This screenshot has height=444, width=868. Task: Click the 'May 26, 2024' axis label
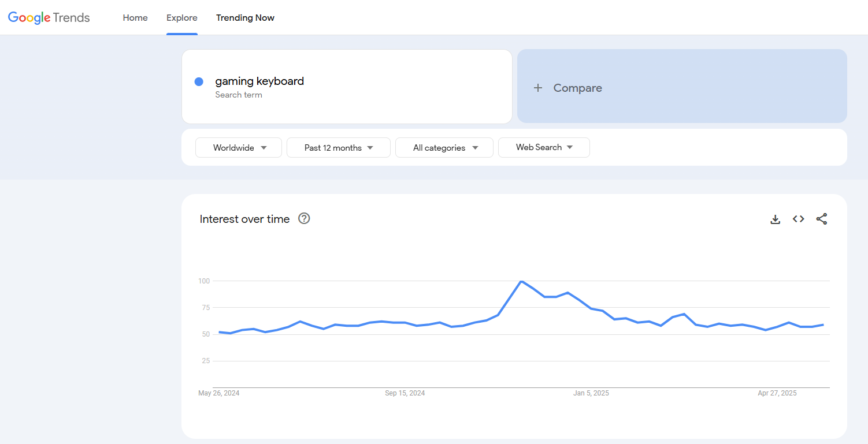pyautogui.click(x=219, y=393)
